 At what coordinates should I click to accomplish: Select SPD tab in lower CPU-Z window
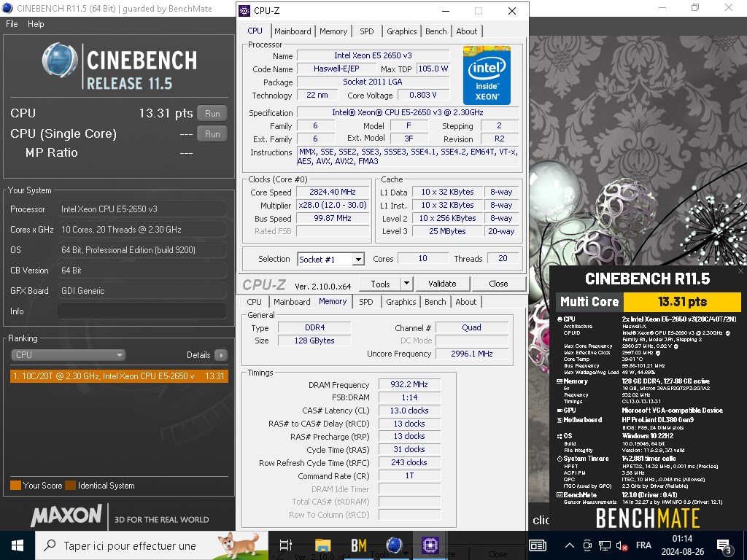coord(366,302)
